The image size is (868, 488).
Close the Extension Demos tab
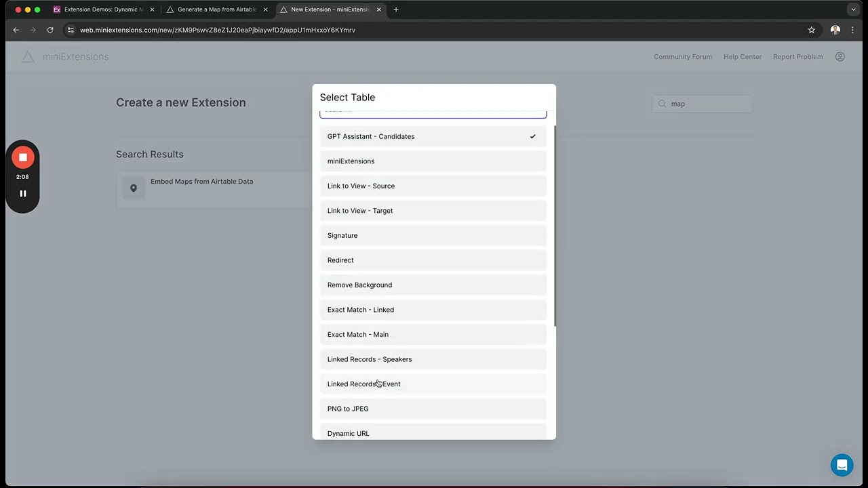tap(152, 9)
